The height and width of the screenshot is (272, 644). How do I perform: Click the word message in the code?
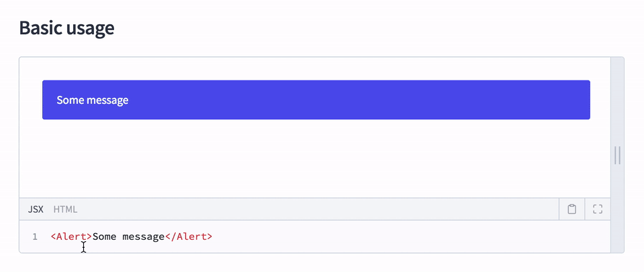coord(144,237)
